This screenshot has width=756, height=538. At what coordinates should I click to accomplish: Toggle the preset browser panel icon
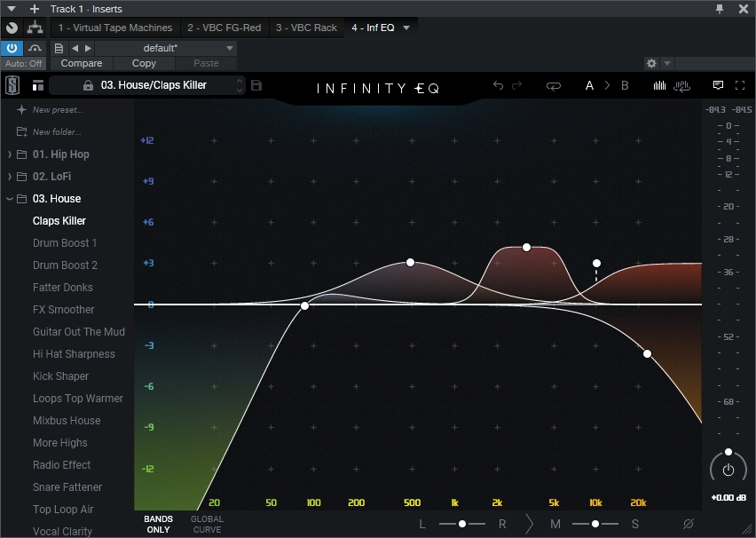[x=38, y=86]
